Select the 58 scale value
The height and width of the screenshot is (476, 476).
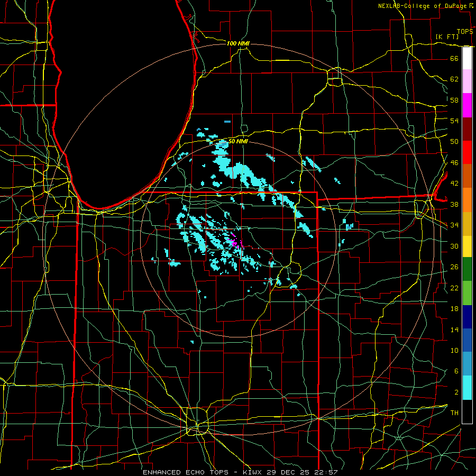[454, 100]
